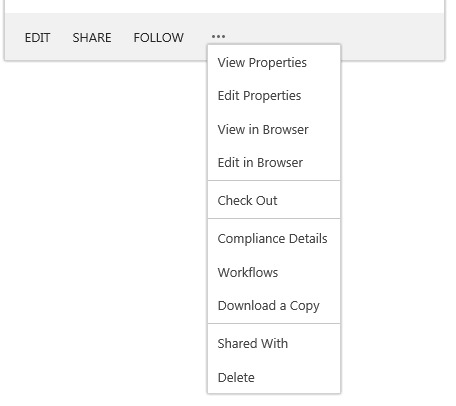Show the Shared With list
Viewport: 456px width, 406px height.
point(274,344)
